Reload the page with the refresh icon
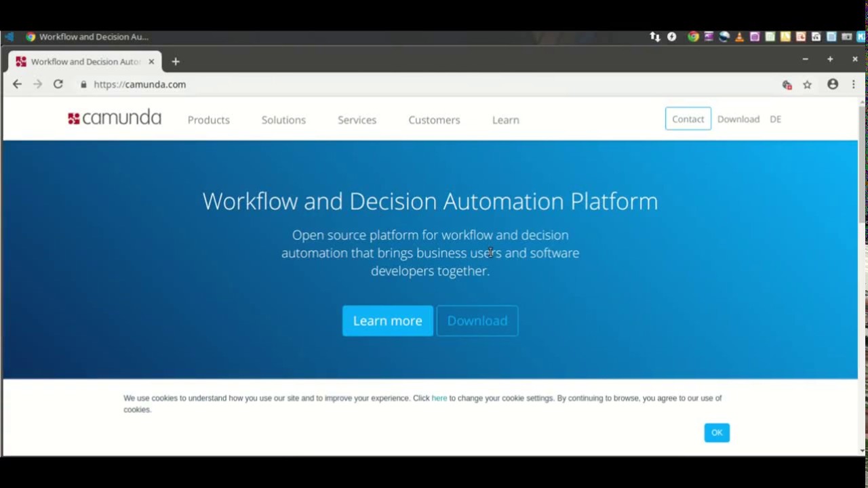Screen dimensions: 868x488 [58, 84]
